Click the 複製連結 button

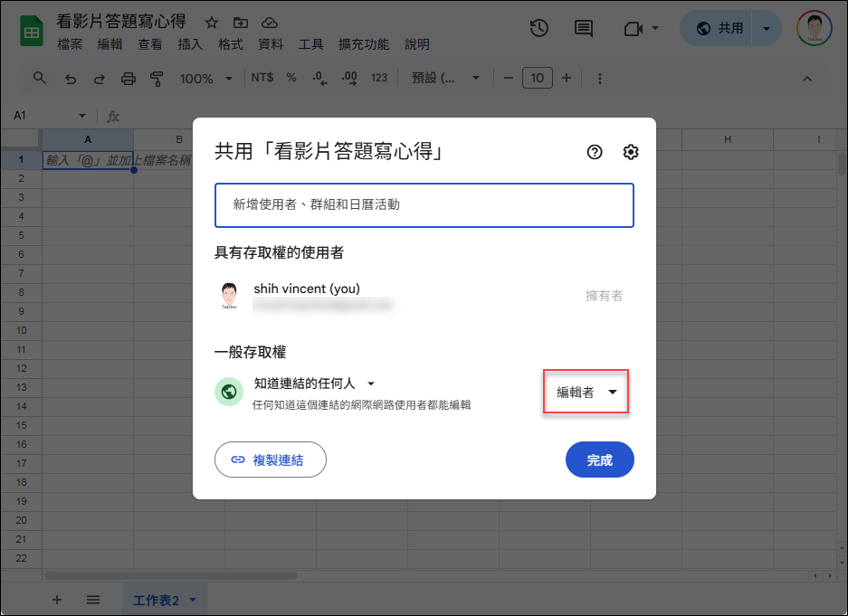coord(271,460)
